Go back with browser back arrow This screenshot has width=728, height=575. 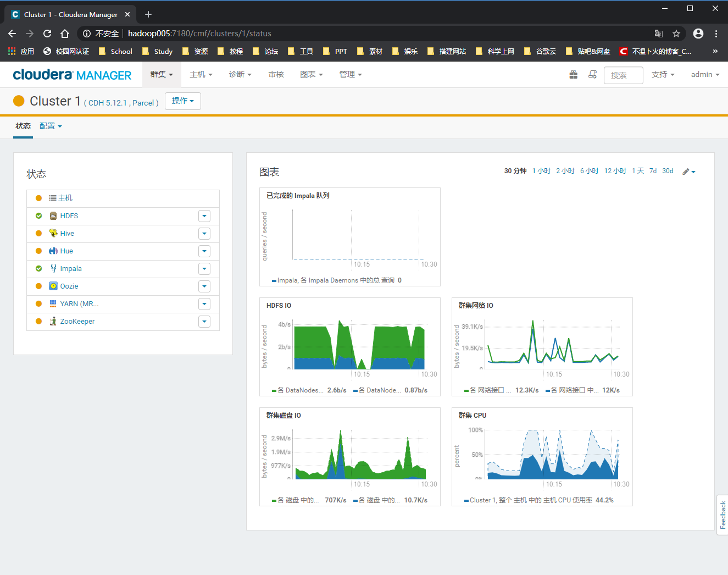[12, 34]
